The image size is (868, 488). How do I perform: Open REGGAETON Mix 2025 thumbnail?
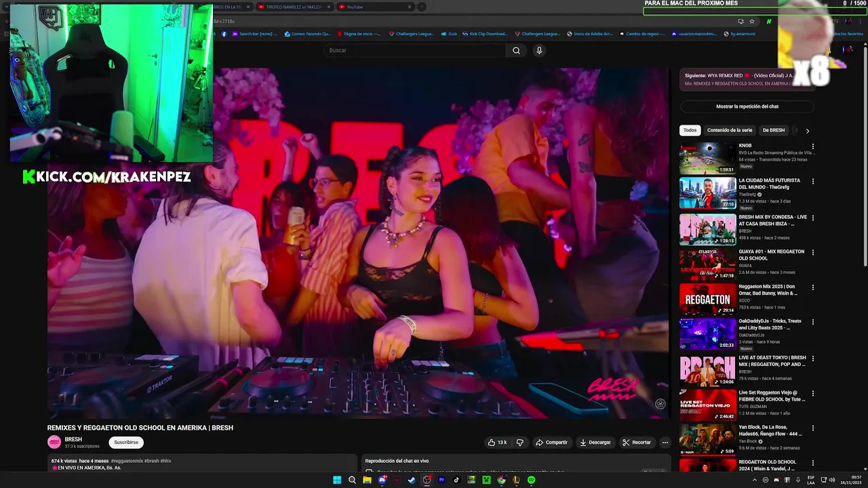point(707,299)
